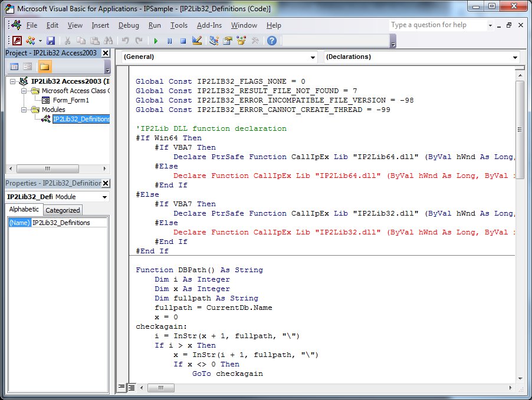Click the 'Type a question for help' box

point(438,25)
